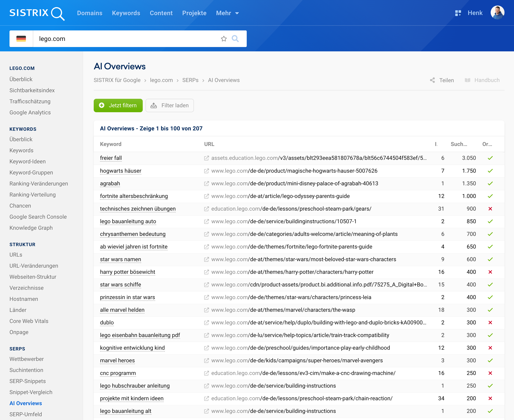Open the German flag country selector
Image resolution: width=514 pixels, height=420 pixels.
[21, 39]
